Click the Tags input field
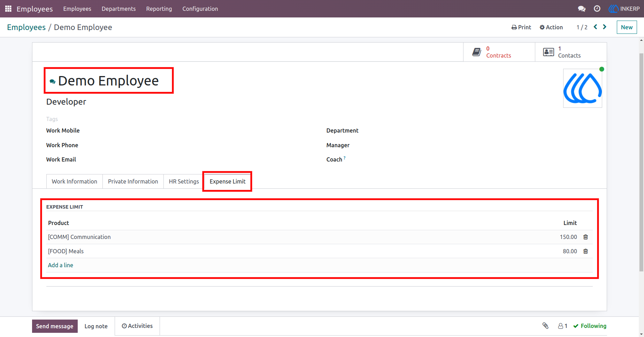 (52, 119)
